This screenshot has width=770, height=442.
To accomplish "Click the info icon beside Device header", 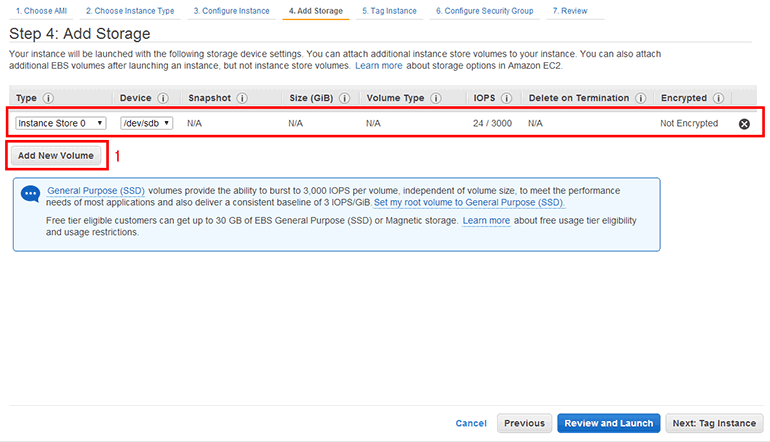I will click(x=163, y=98).
